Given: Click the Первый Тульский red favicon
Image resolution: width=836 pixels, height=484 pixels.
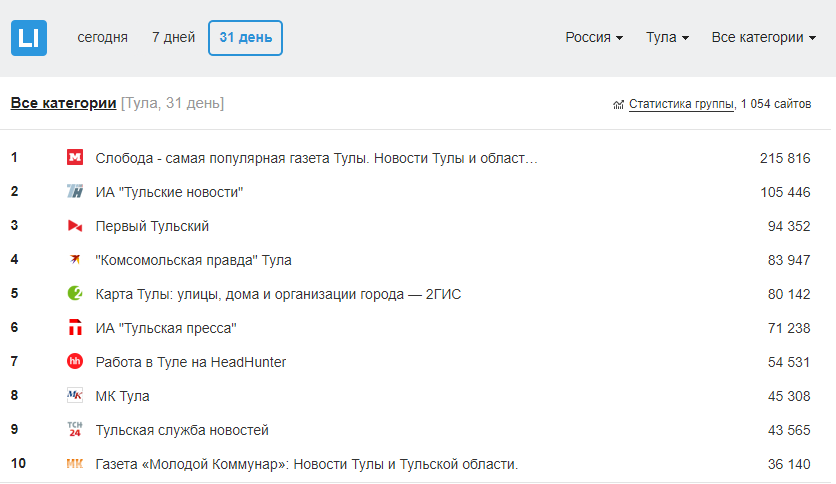Looking at the screenshot, I should pyautogui.click(x=75, y=225).
